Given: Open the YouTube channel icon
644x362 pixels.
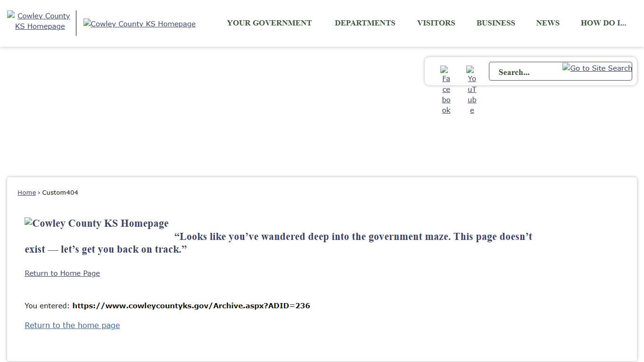Looking at the screenshot, I should (472, 90).
